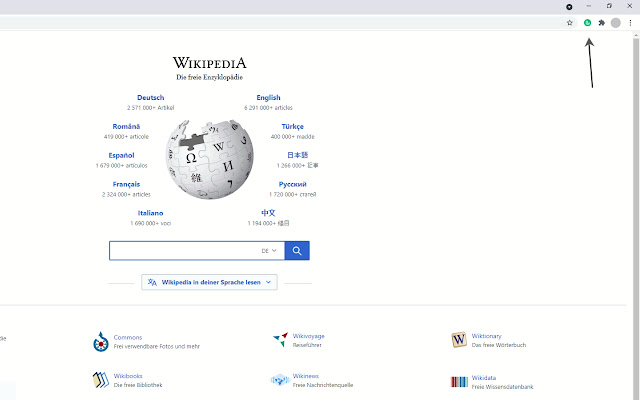
Task: Click the WIKIPEDIA wordmark title
Action: (x=209, y=63)
